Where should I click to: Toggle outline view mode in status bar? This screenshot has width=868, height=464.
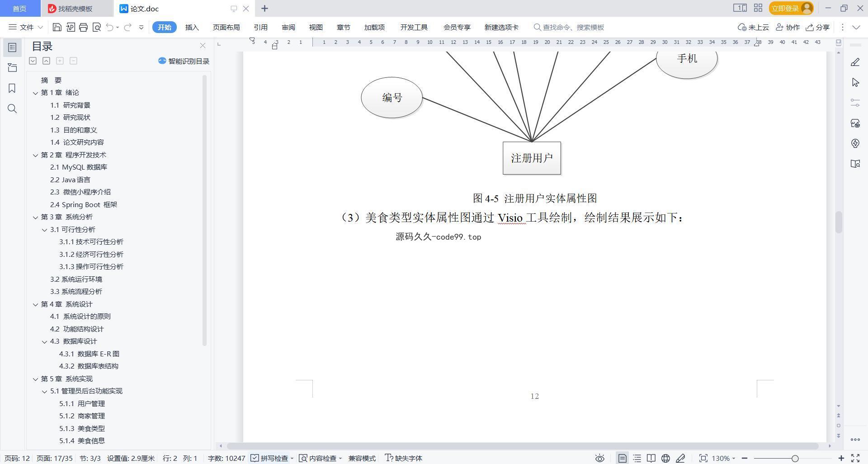coord(637,458)
